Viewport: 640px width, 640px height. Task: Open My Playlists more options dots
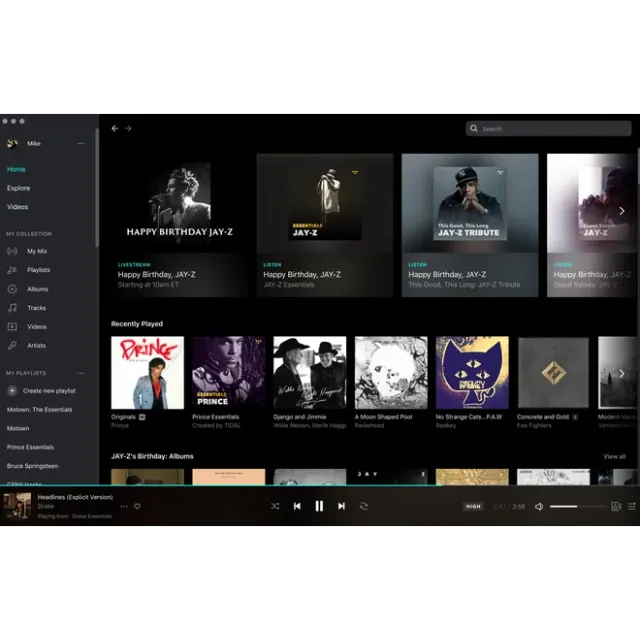point(81,373)
